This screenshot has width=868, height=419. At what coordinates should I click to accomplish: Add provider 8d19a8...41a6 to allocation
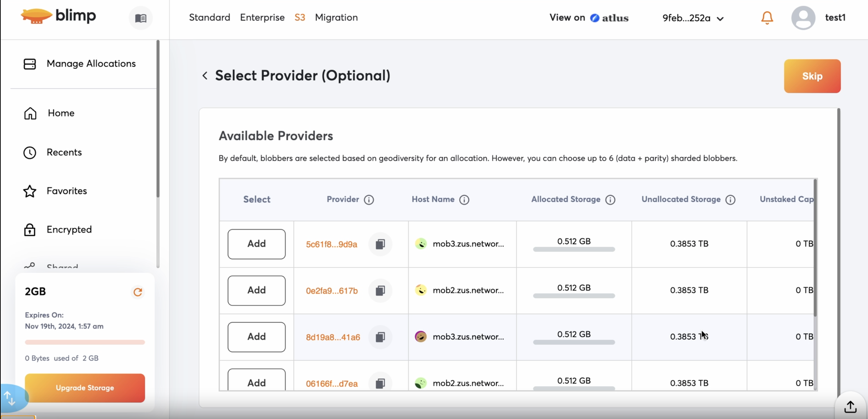click(x=256, y=337)
